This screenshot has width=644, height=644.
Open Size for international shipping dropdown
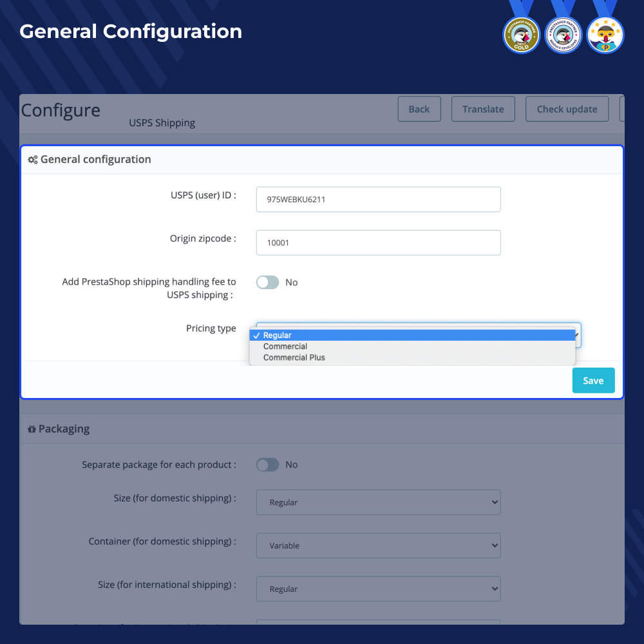point(378,589)
